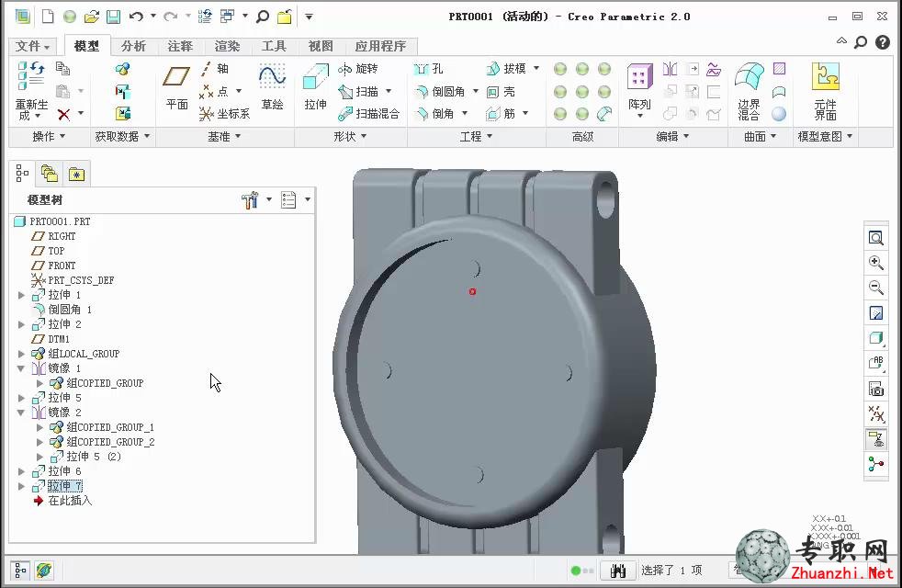The image size is (902, 588).
Task: Open the 文件 (File) menu
Action: (x=33, y=46)
